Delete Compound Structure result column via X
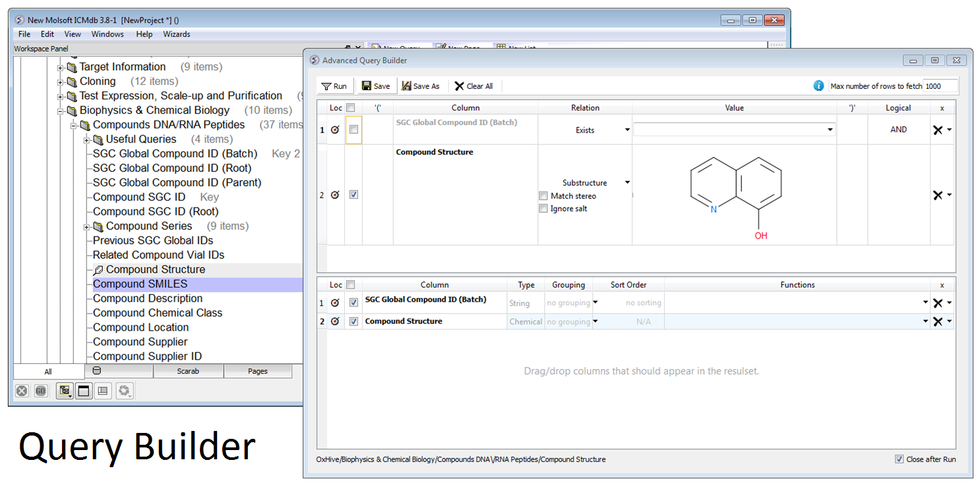 (938, 322)
